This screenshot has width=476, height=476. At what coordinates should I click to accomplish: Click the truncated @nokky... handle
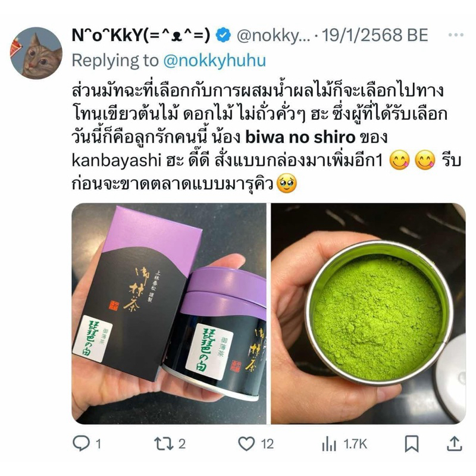pyautogui.click(x=273, y=36)
